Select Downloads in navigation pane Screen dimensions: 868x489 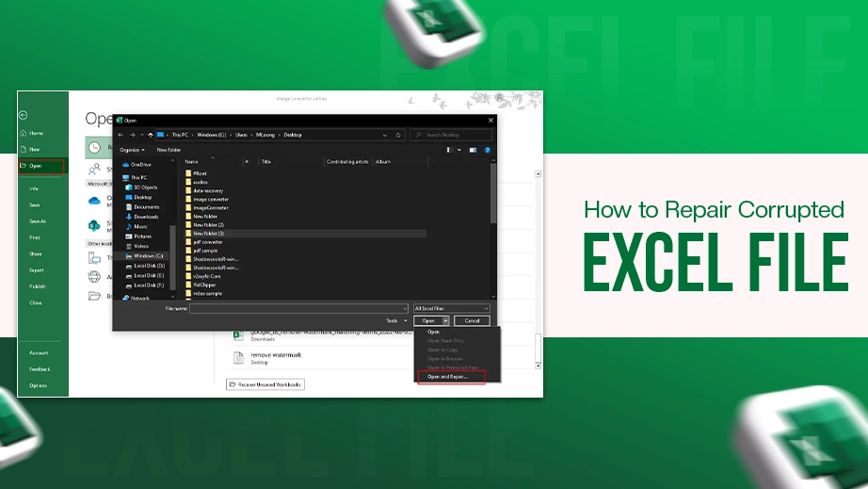click(x=142, y=217)
